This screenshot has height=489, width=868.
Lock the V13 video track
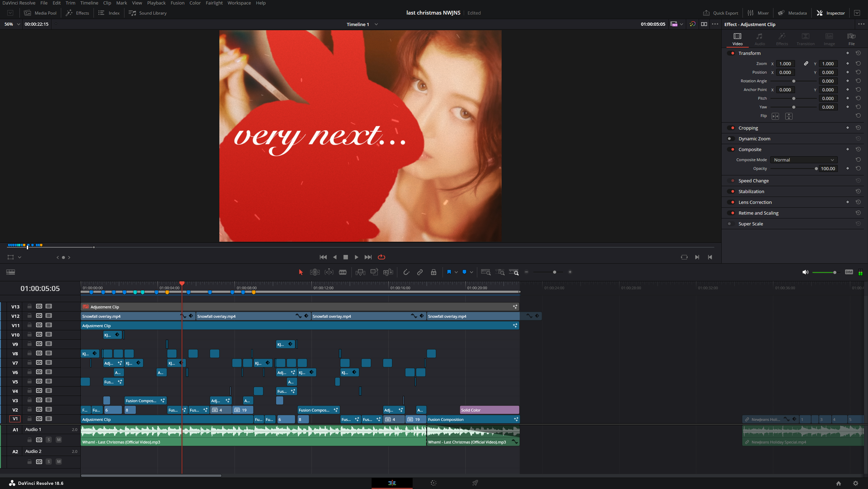pyautogui.click(x=30, y=306)
